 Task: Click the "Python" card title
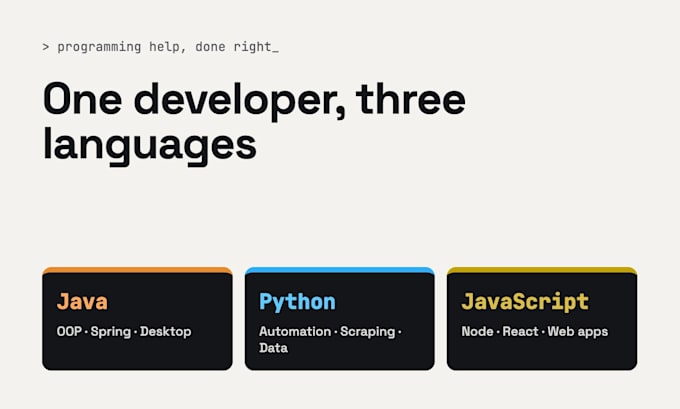297,302
